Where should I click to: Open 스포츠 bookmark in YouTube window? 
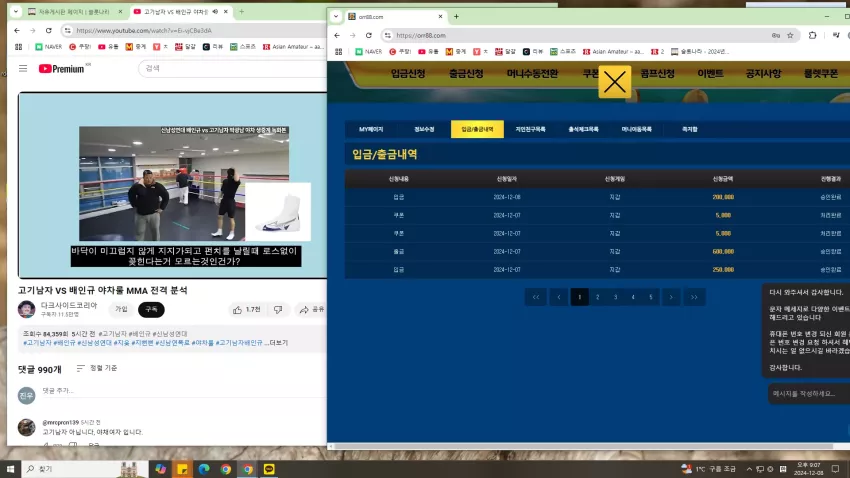click(x=243, y=47)
